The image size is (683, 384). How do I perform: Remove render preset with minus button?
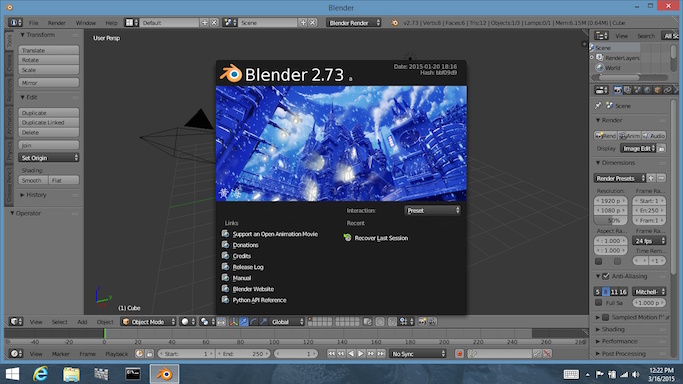661,178
